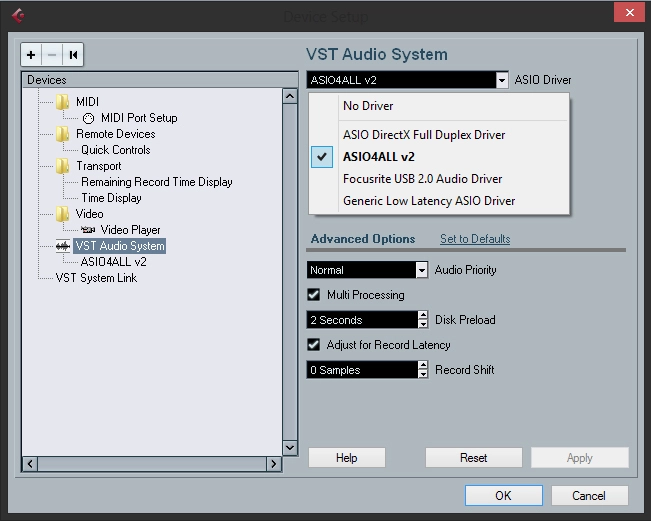Choose Focusrite USB 2.0 Audio Driver
651x521 pixels.
point(439,179)
